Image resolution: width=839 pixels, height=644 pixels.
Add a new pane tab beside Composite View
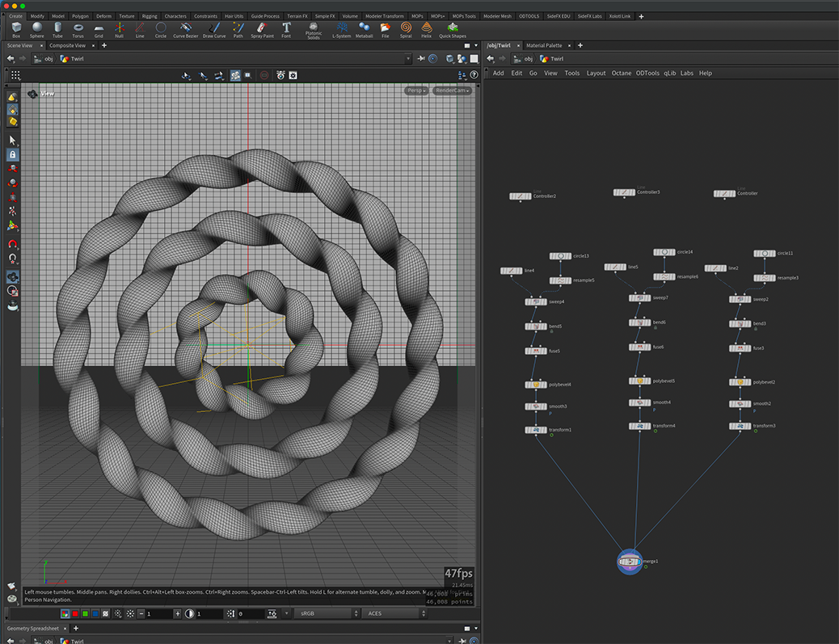(x=104, y=45)
